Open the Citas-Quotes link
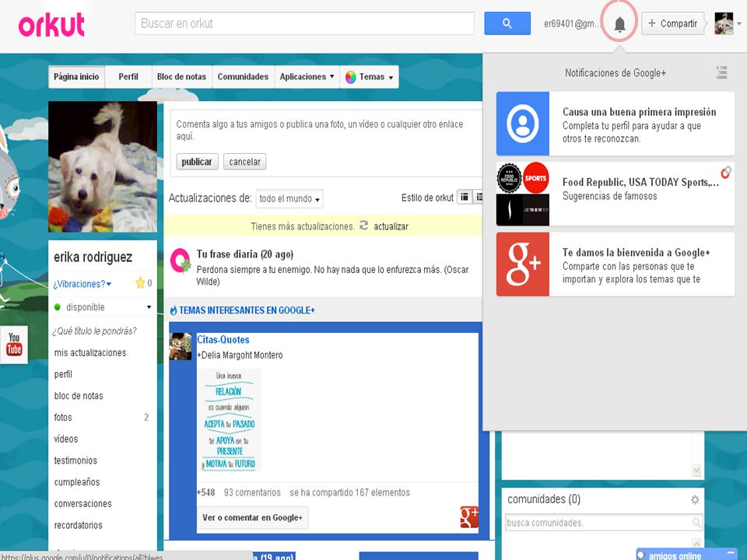The width and height of the screenshot is (747, 560). tap(223, 340)
